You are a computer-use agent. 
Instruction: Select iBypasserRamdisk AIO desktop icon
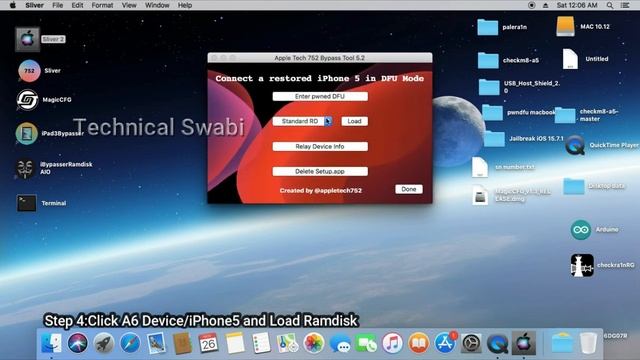[25, 168]
